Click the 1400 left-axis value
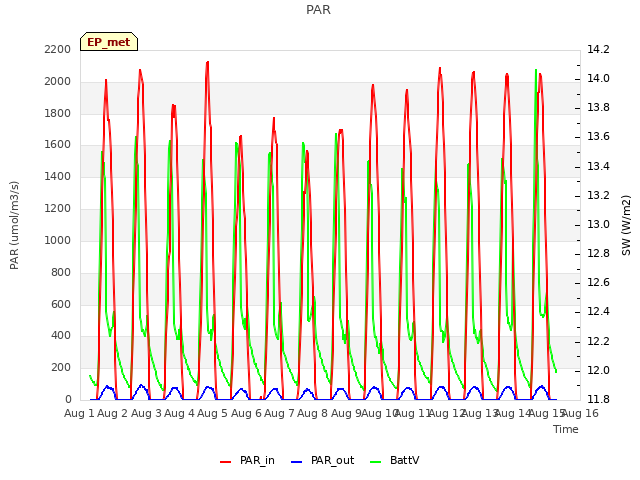This screenshot has width=640, height=480. tap(58, 176)
